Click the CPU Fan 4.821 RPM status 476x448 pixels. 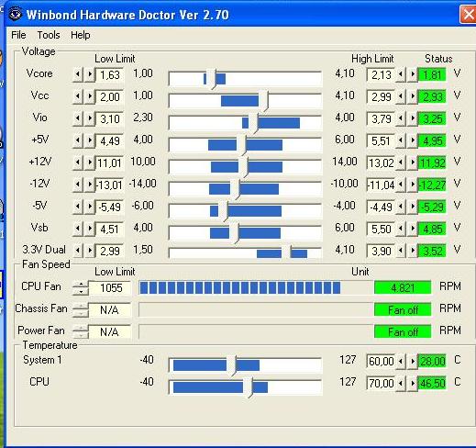pos(403,288)
